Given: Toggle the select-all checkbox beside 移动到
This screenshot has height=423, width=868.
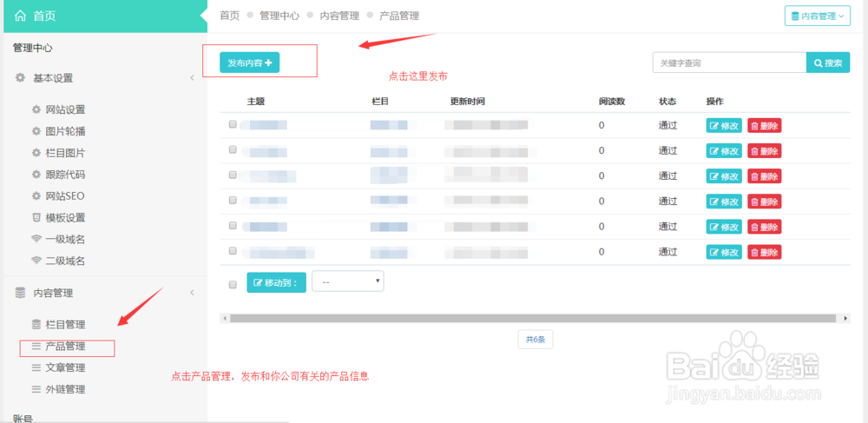Looking at the screenshot, I should (x=233, y=285).
